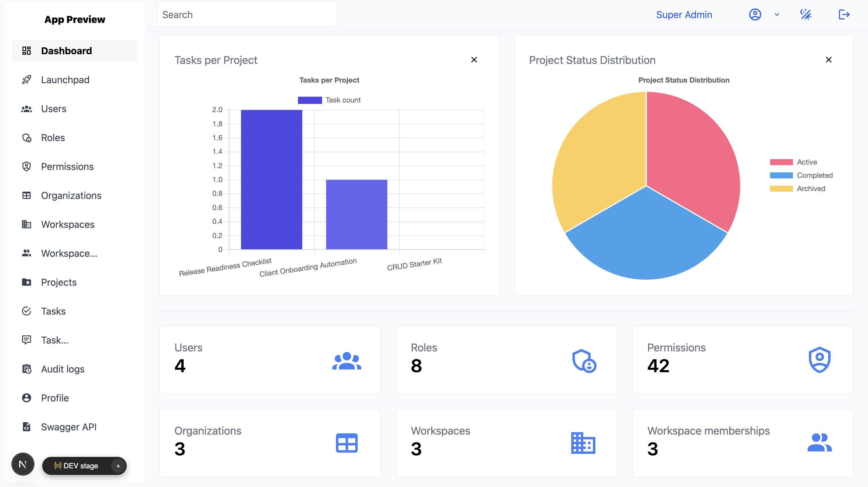868x487 pixels.
Task: Open Audit logs clipboard icon
Action: point(27,369)
